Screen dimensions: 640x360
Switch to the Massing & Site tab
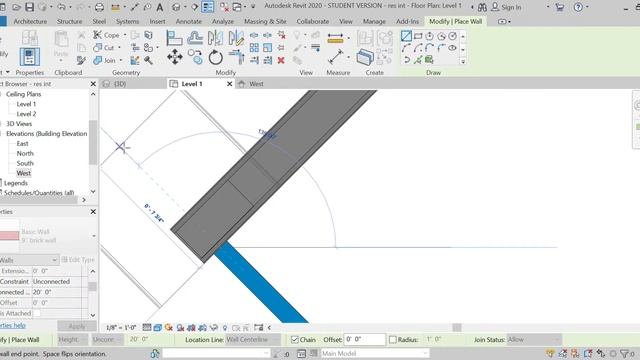265,21
